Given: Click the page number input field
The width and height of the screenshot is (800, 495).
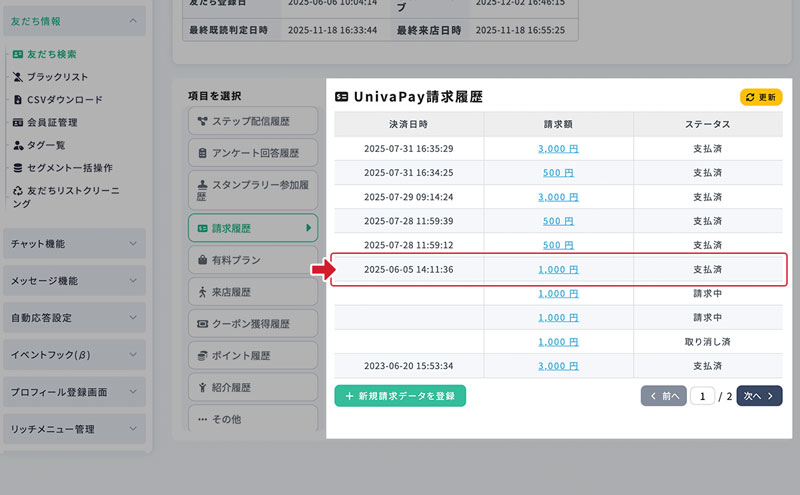Looking at the screenshot, I should (702, 396).
